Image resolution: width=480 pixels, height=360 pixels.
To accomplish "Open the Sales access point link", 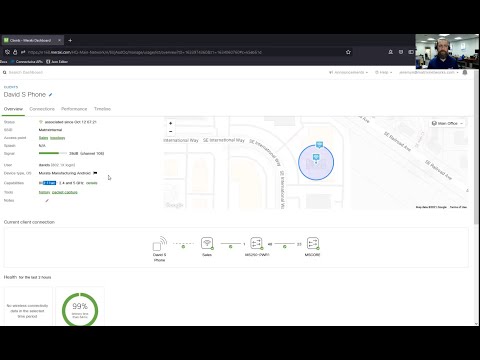I will [43, 138].
